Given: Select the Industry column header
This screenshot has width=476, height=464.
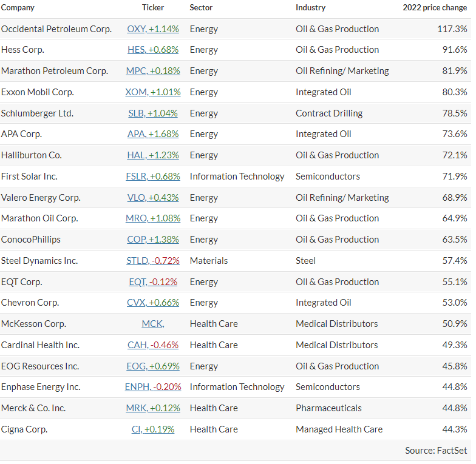Looking at the screenshot, I should point(310,8).
